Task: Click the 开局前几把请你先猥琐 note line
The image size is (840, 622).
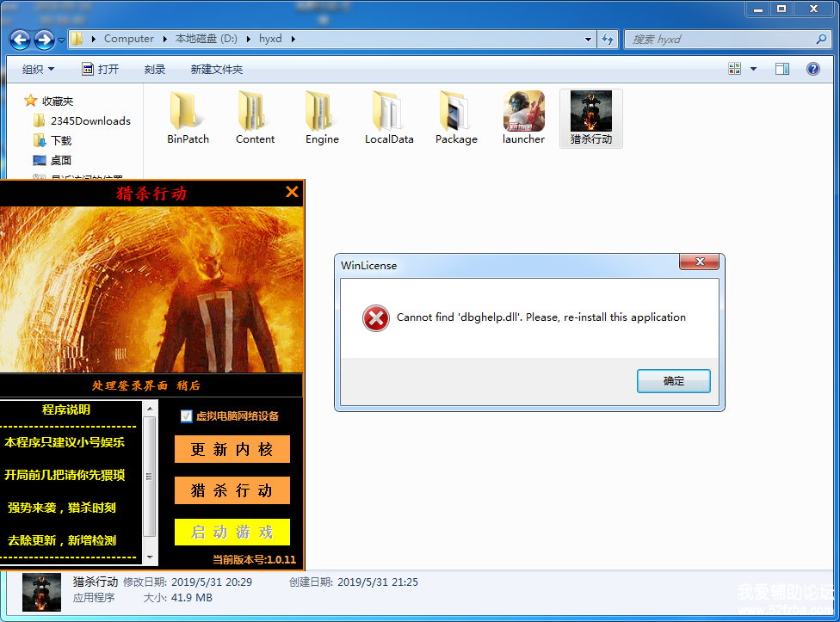Action: (x=65, y=475)
